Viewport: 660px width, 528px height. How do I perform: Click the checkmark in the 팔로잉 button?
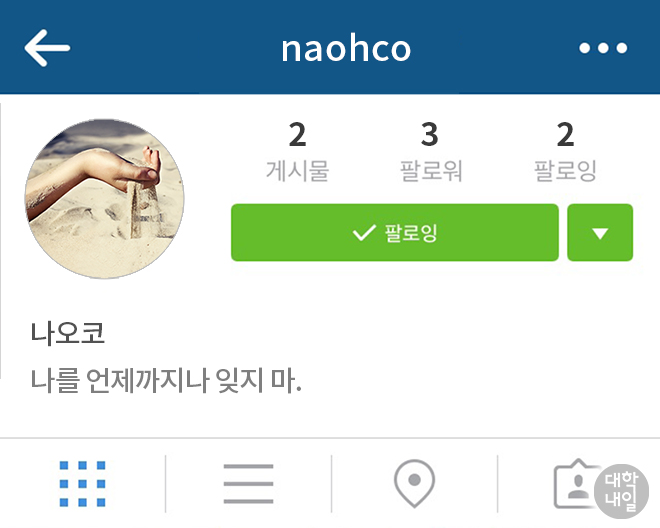click(x=364, y=232)
